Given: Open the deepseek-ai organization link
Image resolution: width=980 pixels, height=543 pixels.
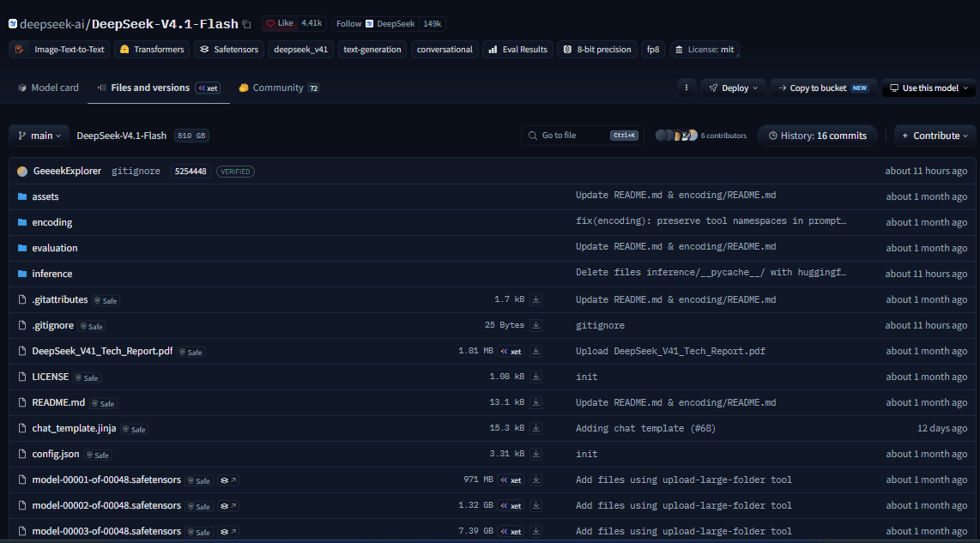Looking at the screenshot, I should click(51, 24).
